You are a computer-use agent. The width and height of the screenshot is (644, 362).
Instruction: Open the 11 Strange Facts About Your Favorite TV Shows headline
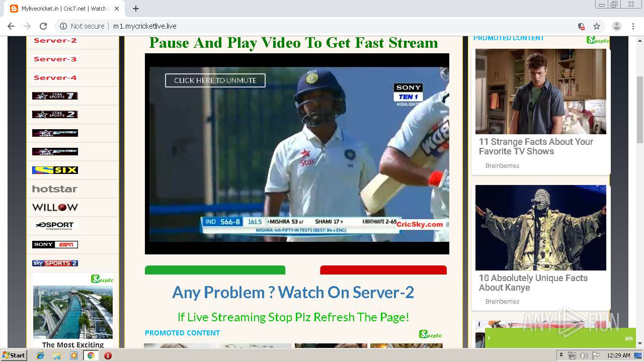[x=536, y=146]
